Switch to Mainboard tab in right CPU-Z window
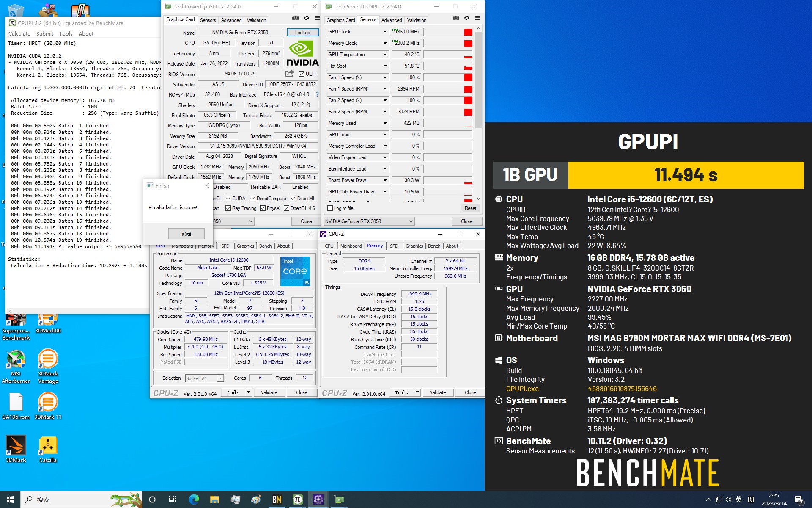Viewport: 812px width, 508px height. 351,246
